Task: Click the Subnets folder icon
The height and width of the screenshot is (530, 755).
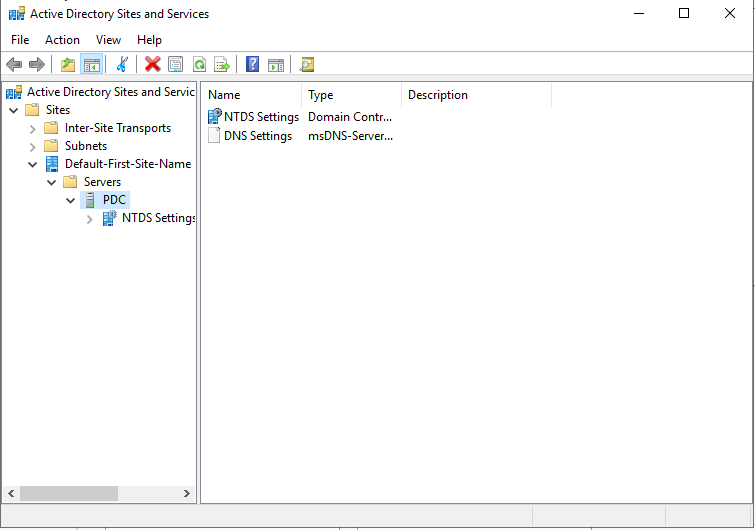Action: pos(51,146)
